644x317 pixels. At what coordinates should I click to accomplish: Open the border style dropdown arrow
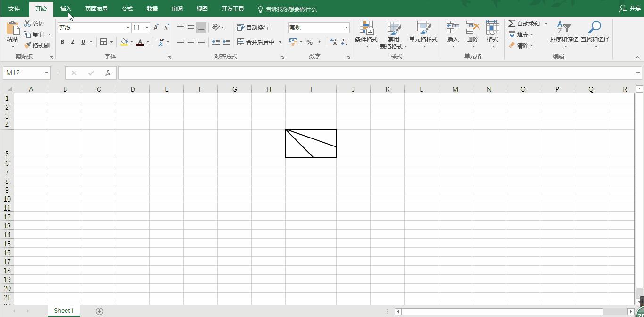112,42
